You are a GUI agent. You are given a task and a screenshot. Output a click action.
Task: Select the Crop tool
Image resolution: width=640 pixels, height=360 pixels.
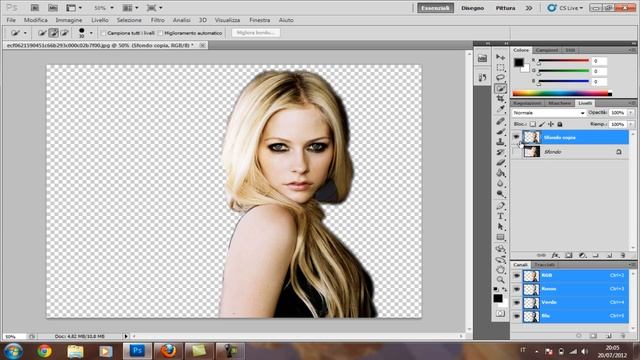[x=500, y=99]
